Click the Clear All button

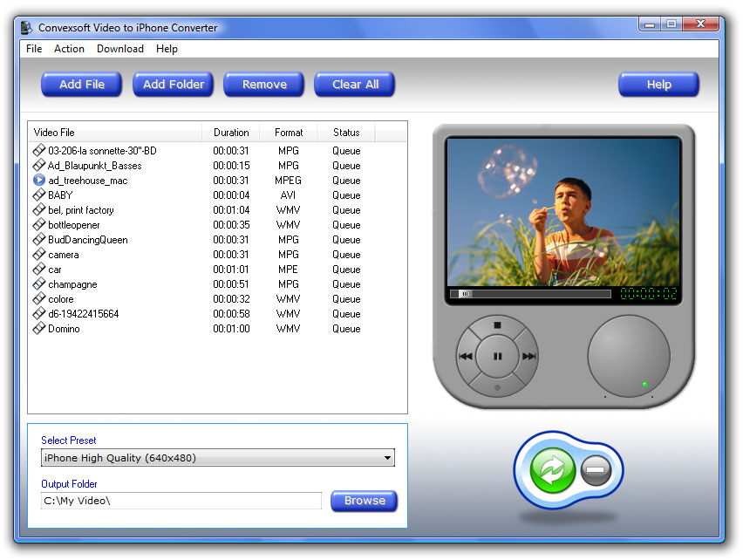point(356,85)
